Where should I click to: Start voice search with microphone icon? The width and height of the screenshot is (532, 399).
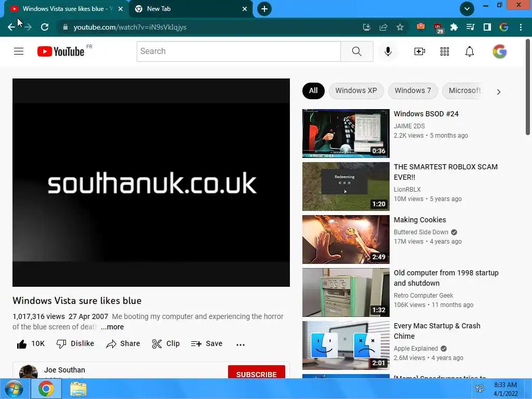pos(388,51)
